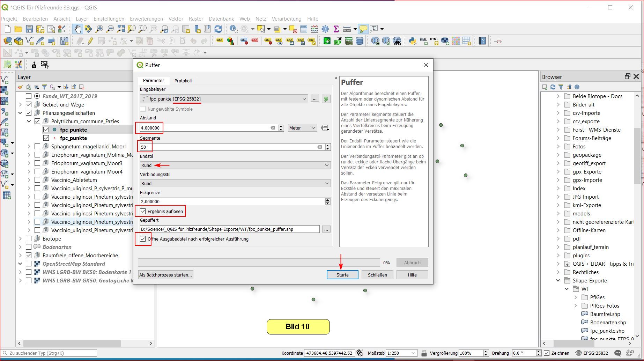The image size is (644, 361).
Task: Open the Vektor menu
Action: click(x=176, y=19)
